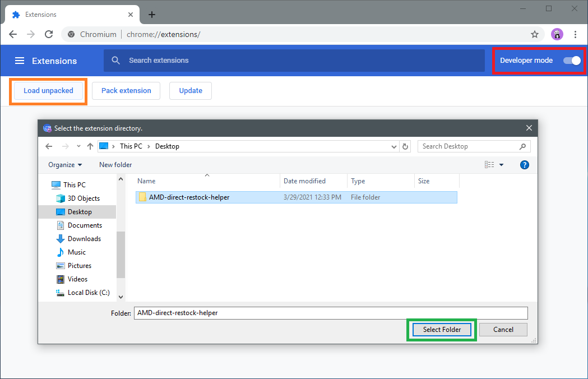Click the search magnifier in Search Desktop
588x379 pixels.
(x=522, y=146)
